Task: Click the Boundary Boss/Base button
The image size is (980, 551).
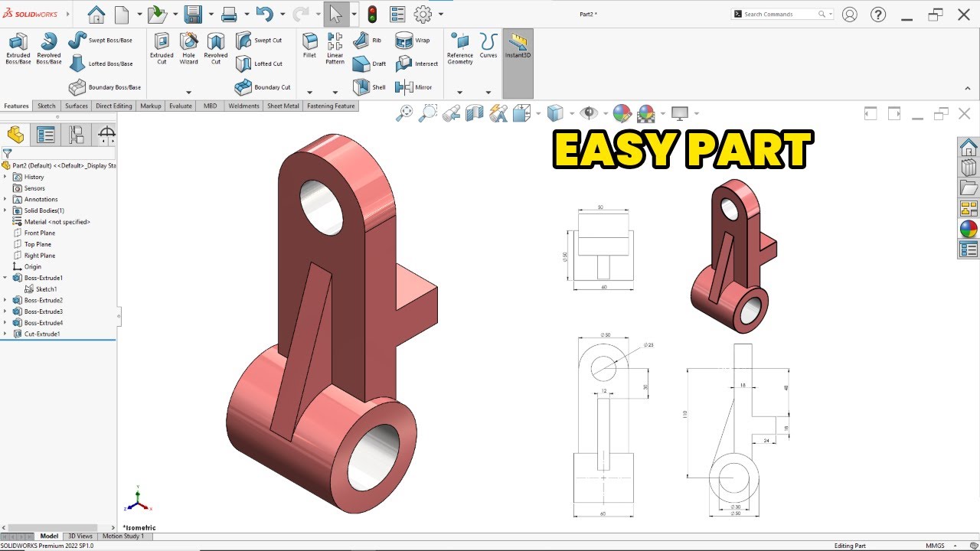Action: pyautogui.click(x=104, y=87)
